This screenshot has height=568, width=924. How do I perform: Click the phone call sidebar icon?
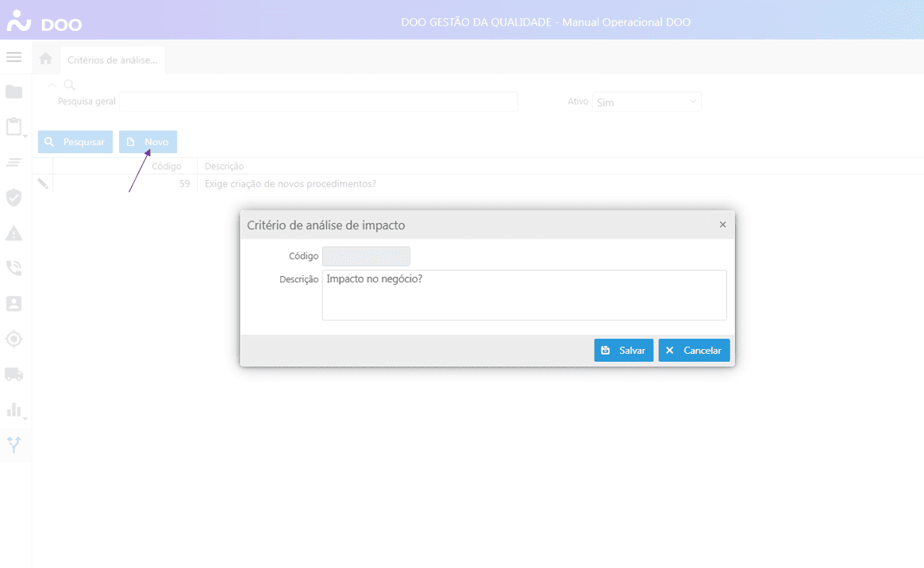pyautogui.click(x=13, y=268)
